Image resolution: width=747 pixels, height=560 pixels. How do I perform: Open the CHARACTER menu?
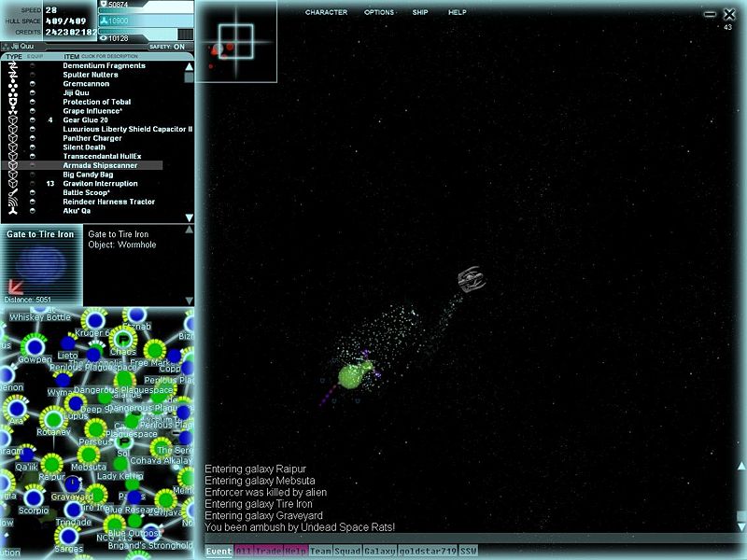326,13
